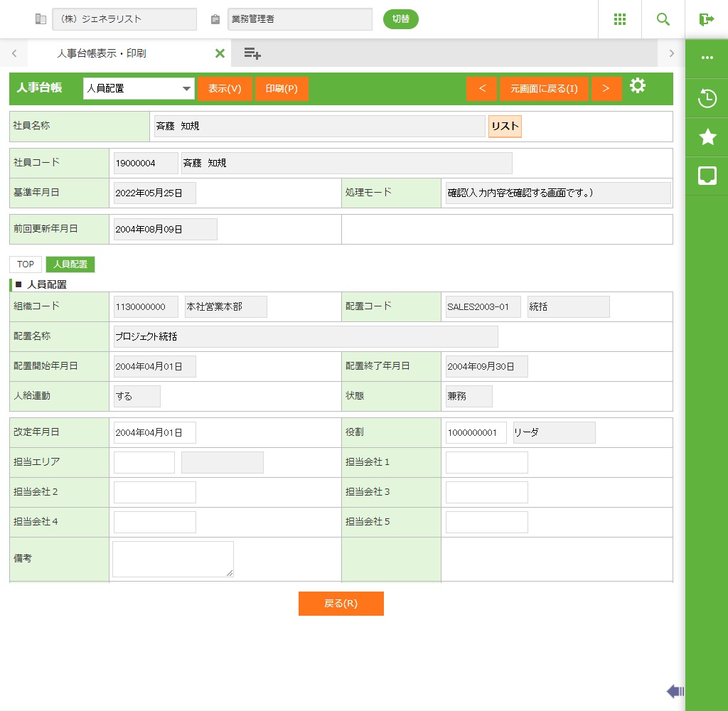Click the logout icon at top right
Viewport: 728px width, 711px height.
click(x=706, y=19)
